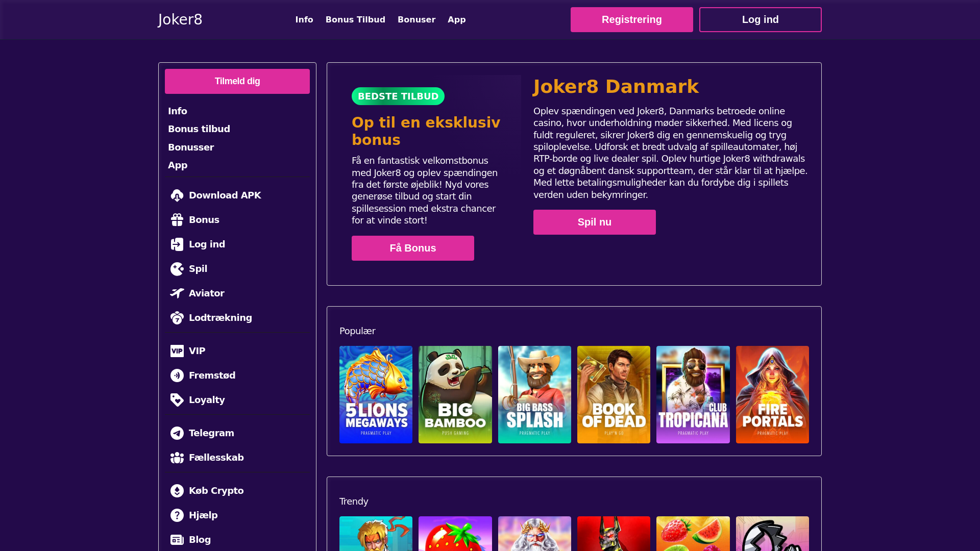The image size is (980, 551).
Task: Open the Big Bass Splash game
Action: [x=534, y=394]
